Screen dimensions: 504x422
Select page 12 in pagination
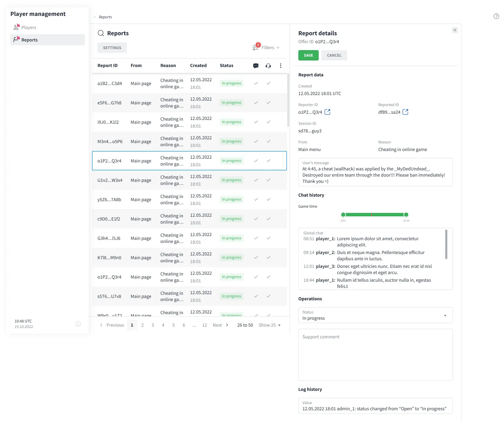[205, 325]
